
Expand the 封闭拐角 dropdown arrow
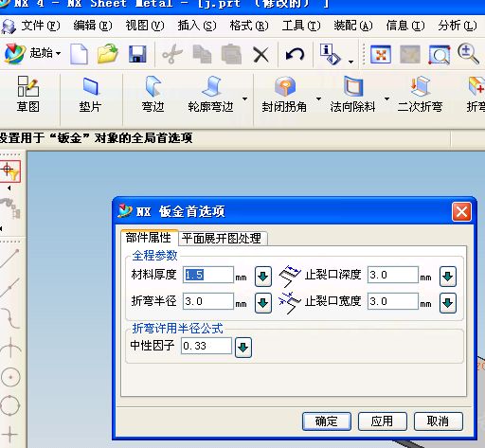[318, 99]
